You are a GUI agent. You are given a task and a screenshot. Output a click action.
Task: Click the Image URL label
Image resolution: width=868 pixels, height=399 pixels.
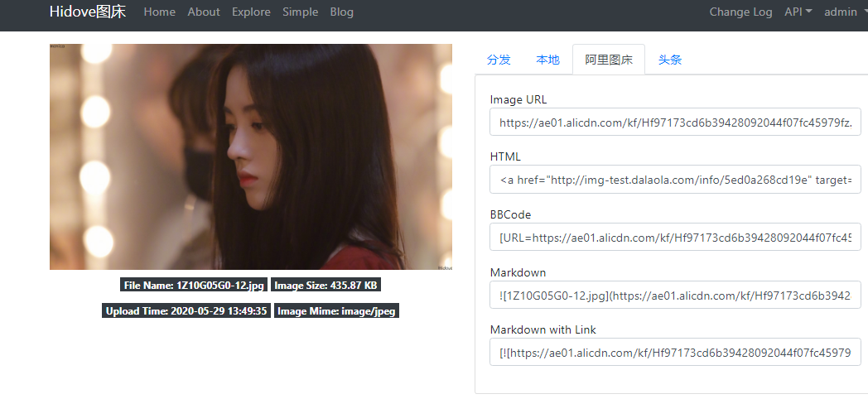coord(518,99)
